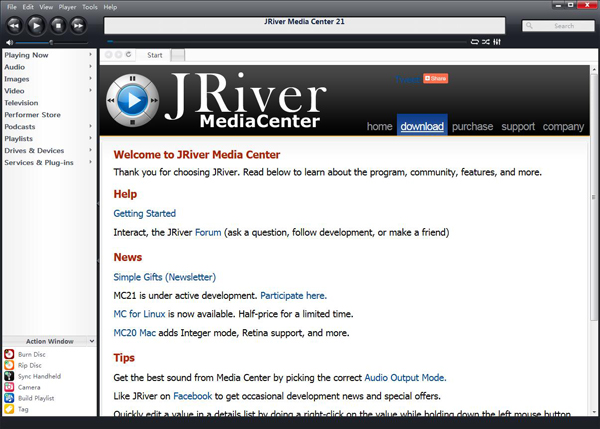The width and height of the screenshot is (600, 429).
Task: Open the support nav link
Action: click(x=518, y=126)
